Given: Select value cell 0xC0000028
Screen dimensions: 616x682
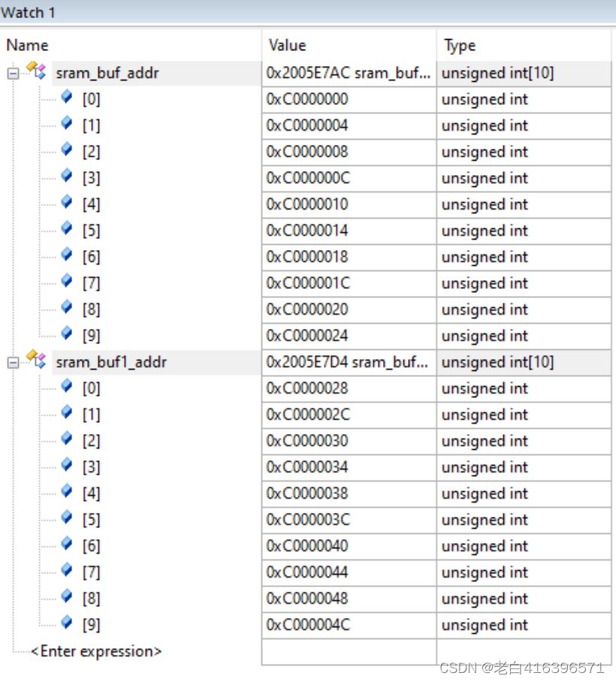Looking at the screenshot, I should pos(349,389).
